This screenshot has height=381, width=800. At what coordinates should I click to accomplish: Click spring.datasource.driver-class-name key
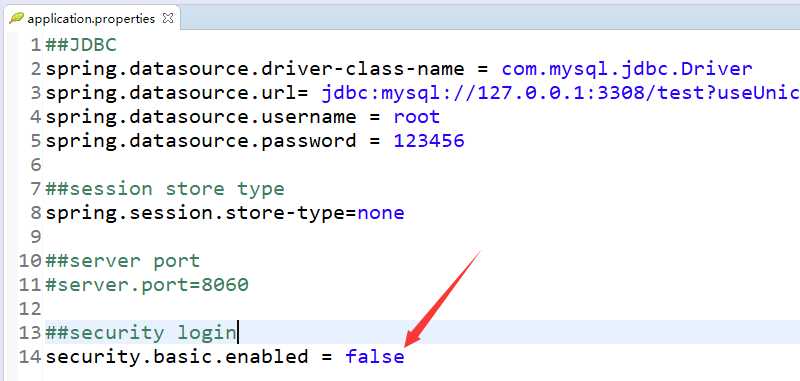(255, 69)
